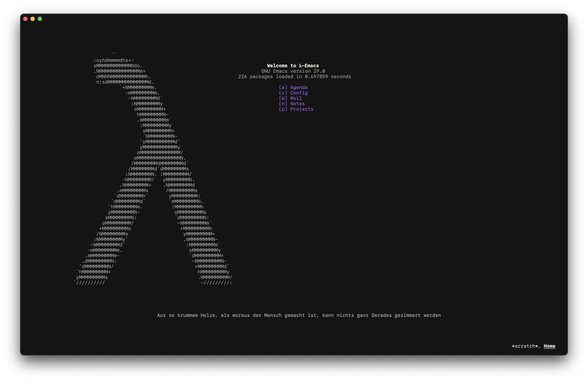Image resolution: width=588 pixels, height=382 pixels.
Task: Click the [c] shortcut key hint
Action: [x=283, y=93]
